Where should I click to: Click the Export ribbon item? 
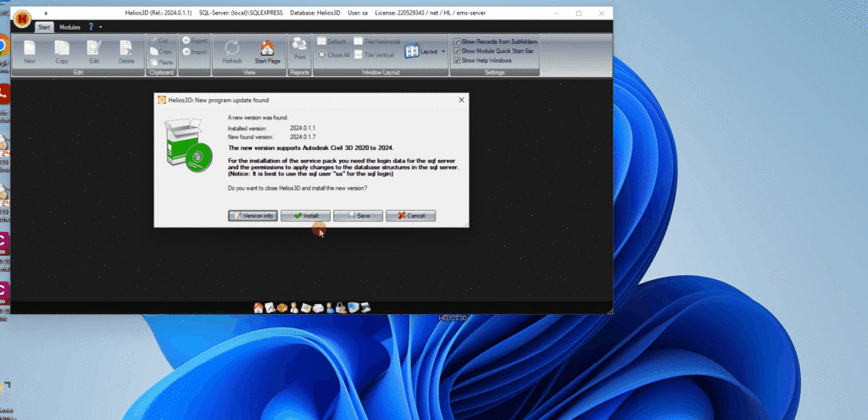[194, 41]
